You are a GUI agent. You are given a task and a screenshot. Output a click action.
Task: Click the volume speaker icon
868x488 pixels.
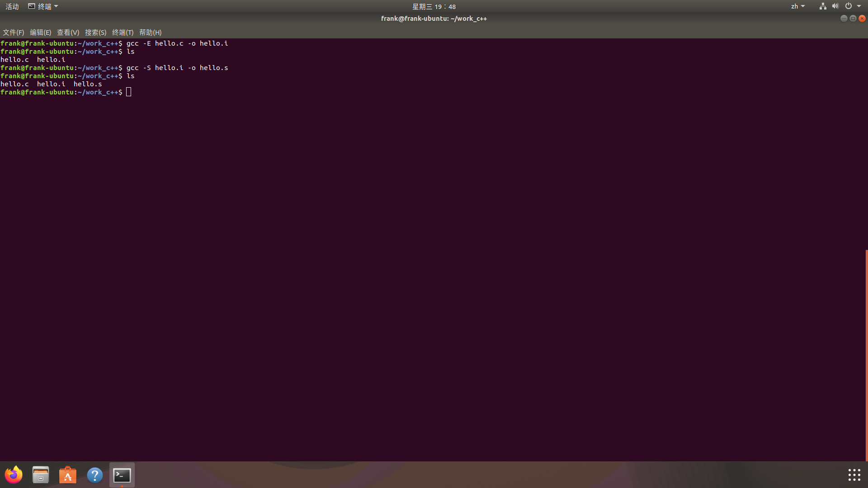[x=835, y=6]
